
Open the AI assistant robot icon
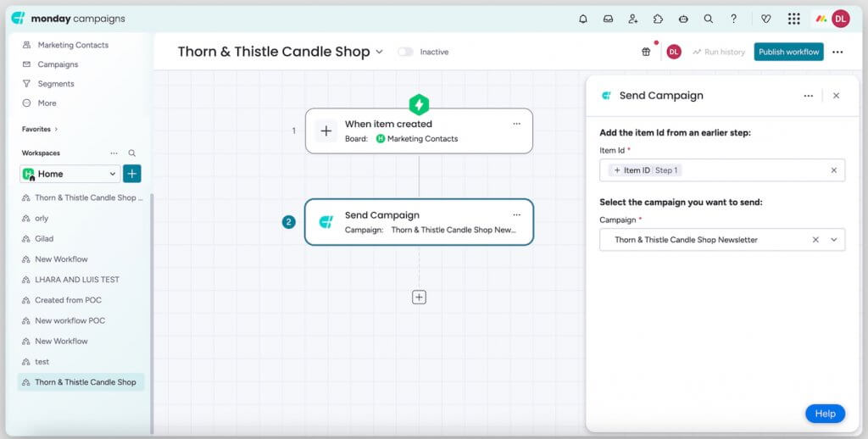(683, 19)
